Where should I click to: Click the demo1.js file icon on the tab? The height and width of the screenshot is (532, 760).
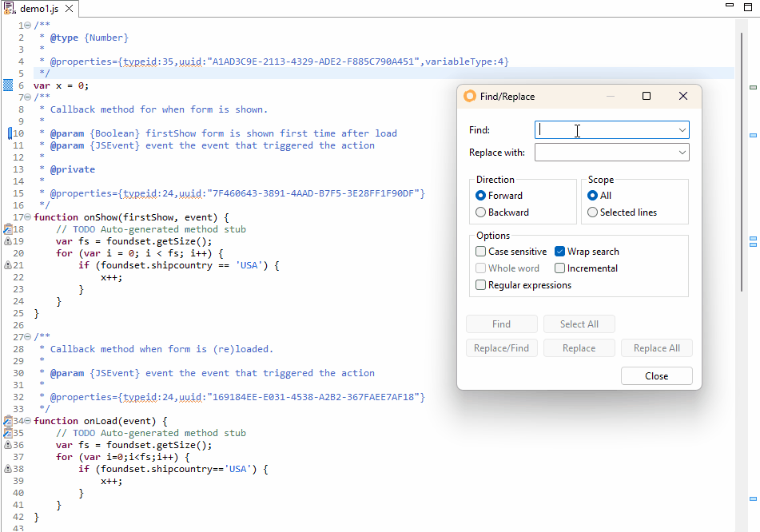click(10, 8)
